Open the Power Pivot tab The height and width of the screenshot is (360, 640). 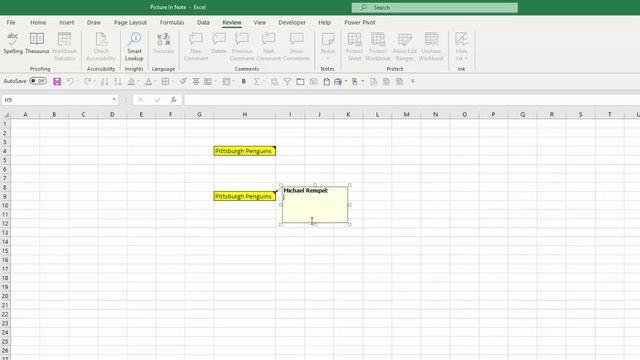[x=360, y=22]
